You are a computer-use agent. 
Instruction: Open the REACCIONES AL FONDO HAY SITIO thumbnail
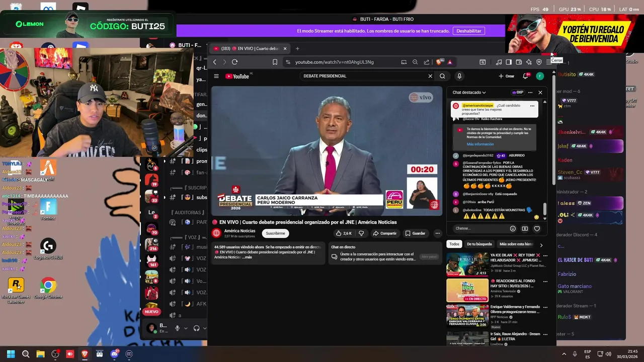coord(467,290)
